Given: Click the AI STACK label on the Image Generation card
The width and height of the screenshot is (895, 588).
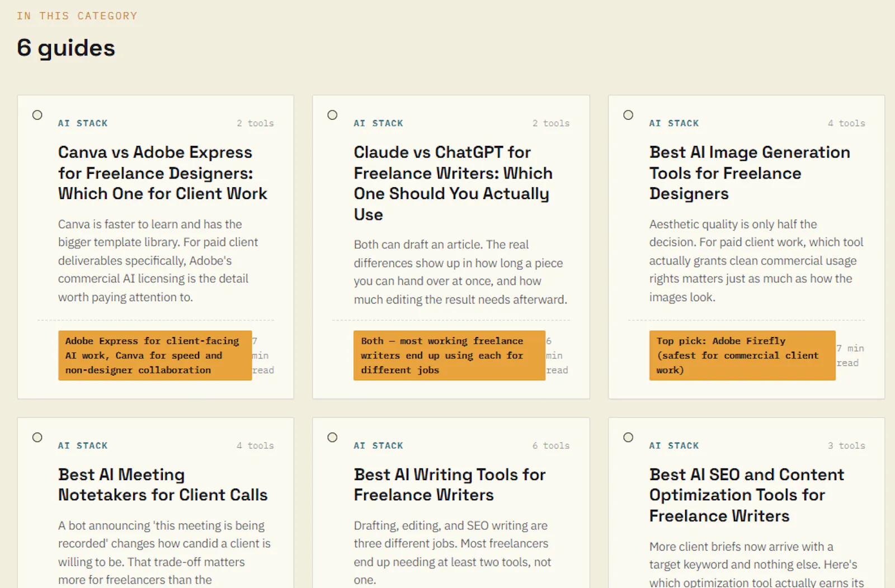Looking at the screenshot, I should pos(674,124).
